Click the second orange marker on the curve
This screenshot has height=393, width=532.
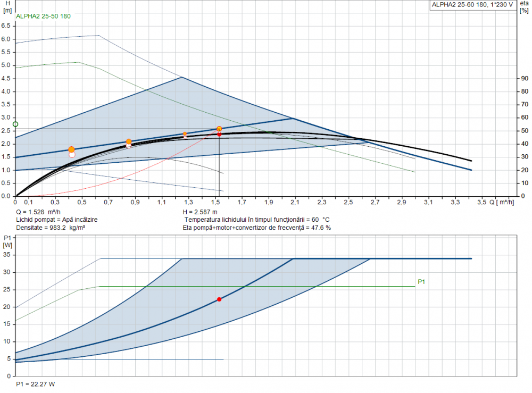pos(129,142)
